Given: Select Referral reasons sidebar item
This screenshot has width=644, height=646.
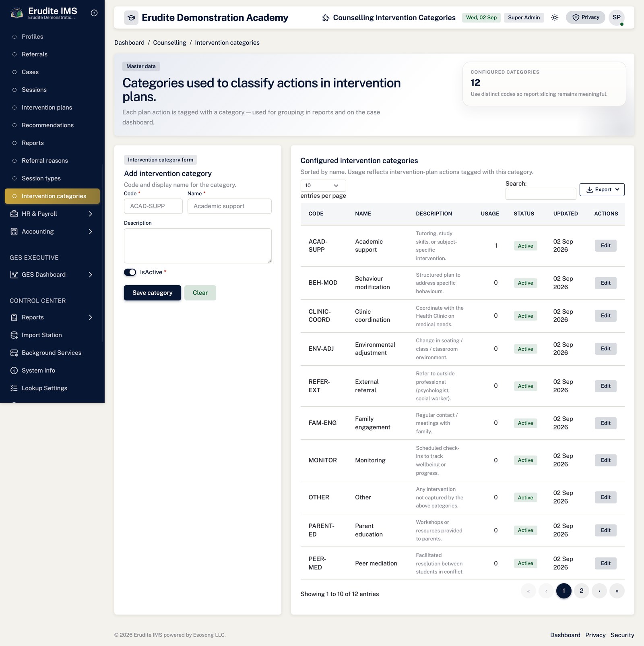Looking at the screenshot, I should (x=52, y=161).
